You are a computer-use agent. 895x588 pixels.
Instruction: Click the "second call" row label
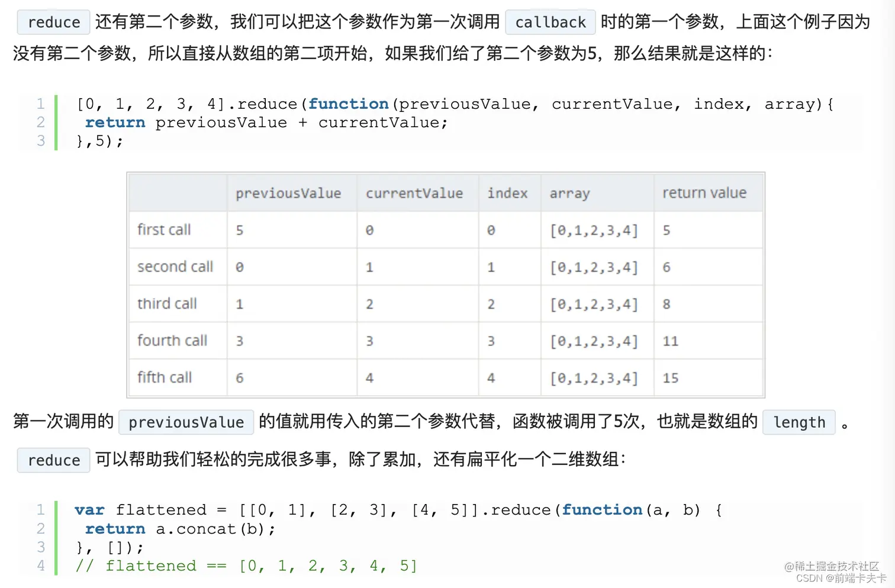click(x=175, y=267)
